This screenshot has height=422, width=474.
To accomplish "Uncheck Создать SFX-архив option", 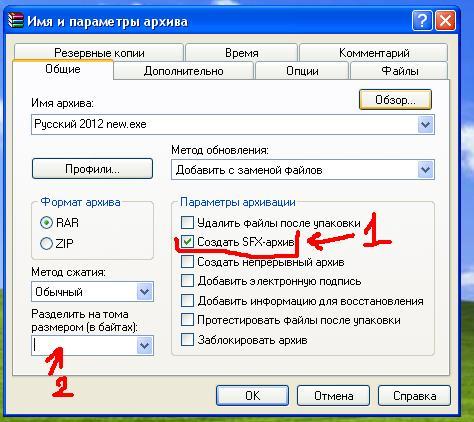I will [187, 242].
